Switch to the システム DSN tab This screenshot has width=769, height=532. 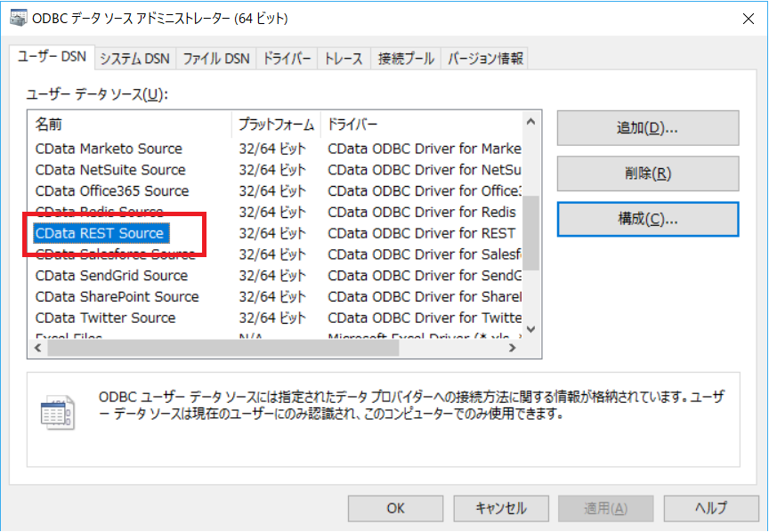(x=135, y=59)
